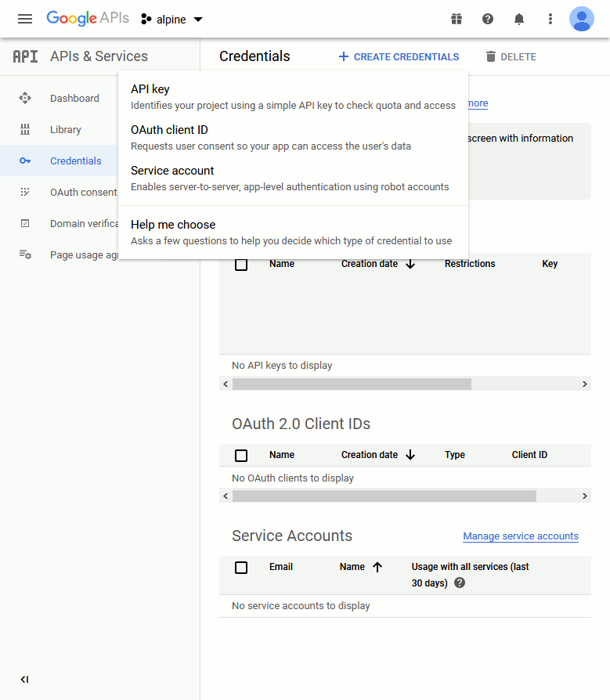Sort API keys by Creation date arrow
Viewport: 610px width, 700px height.
[410, 264]
